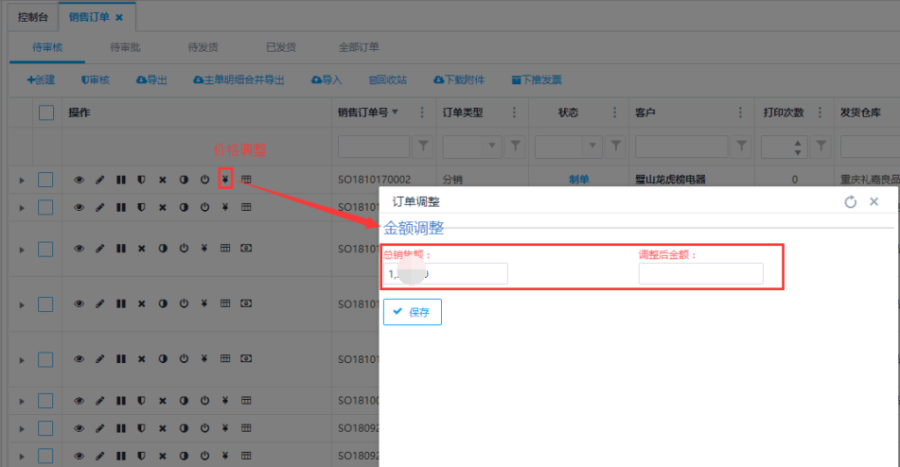Screen dimensions: 900x467
Task: Toggle the select-all checkbox in table header
Action: (46, 113)
